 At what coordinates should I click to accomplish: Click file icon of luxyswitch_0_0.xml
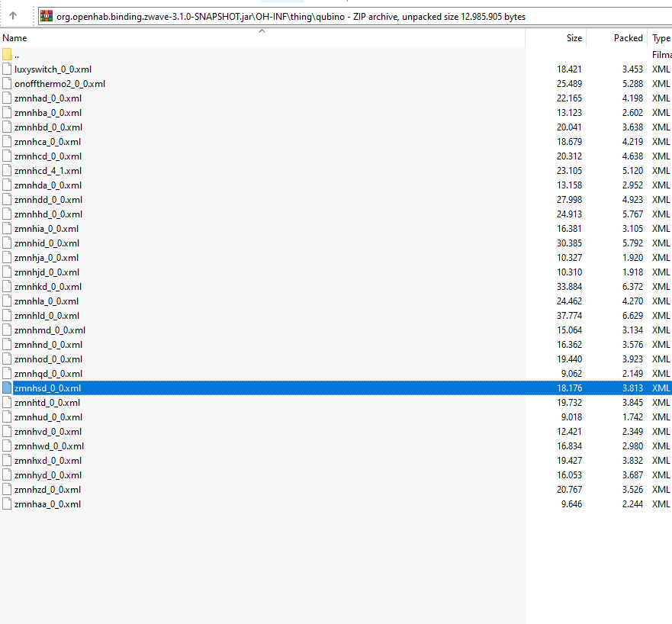[7, 69]
